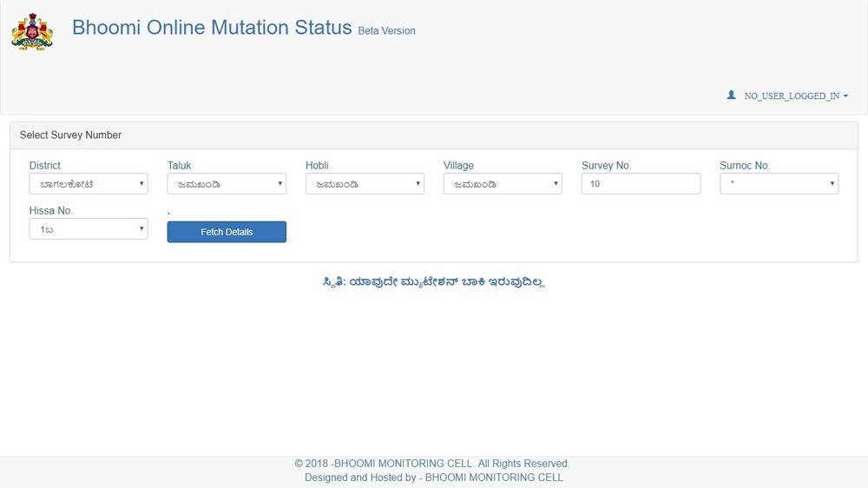The width and height of the screenshot is (868, 488).
Task: Open the District dropdown
Action: click(89, 184)
